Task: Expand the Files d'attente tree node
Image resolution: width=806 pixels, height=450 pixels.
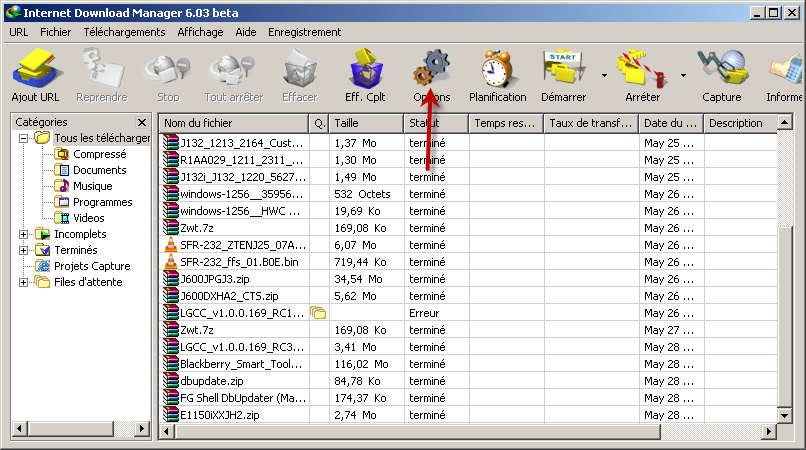Action: pos(23,282)
